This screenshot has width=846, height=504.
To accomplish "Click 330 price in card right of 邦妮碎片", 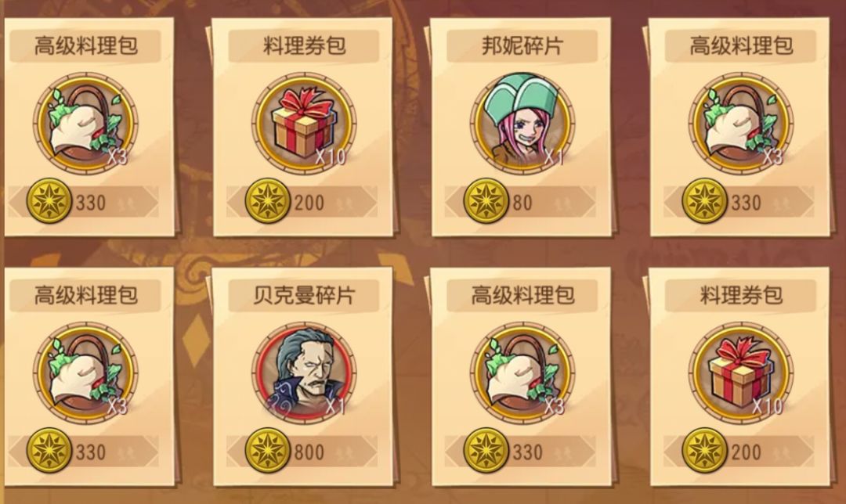I will [x=746, y=203].
